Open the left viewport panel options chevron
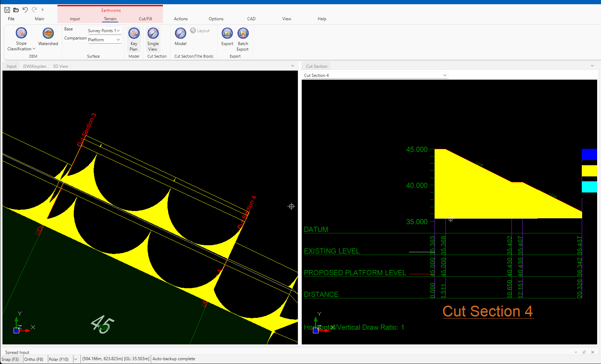Image resolution: width=601 pixels, height=364 pixels. [293, 66]
